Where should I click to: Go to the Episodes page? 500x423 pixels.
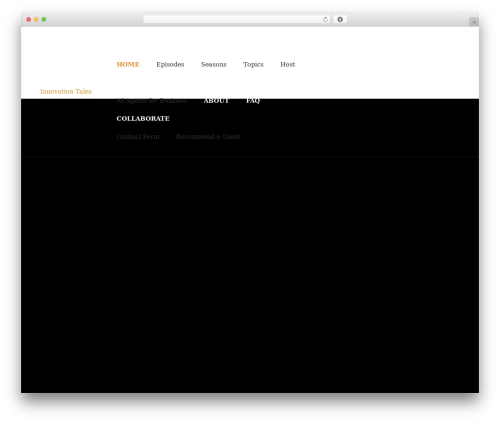[170, 64]
